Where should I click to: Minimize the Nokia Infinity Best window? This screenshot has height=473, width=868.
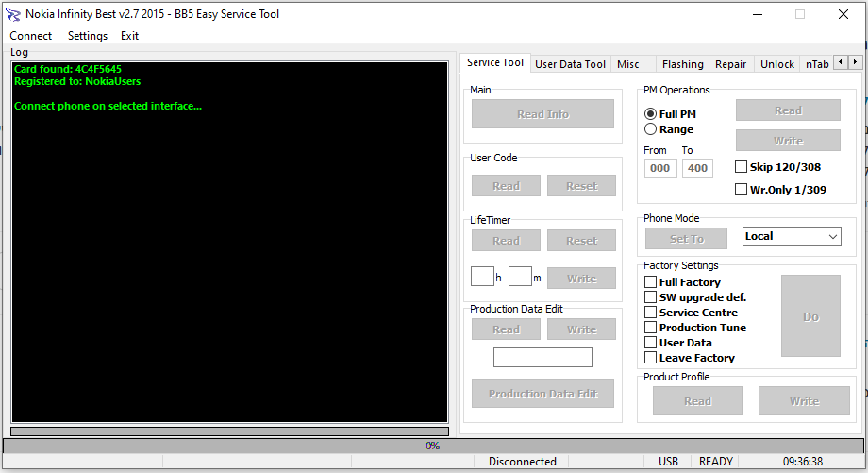758,14
